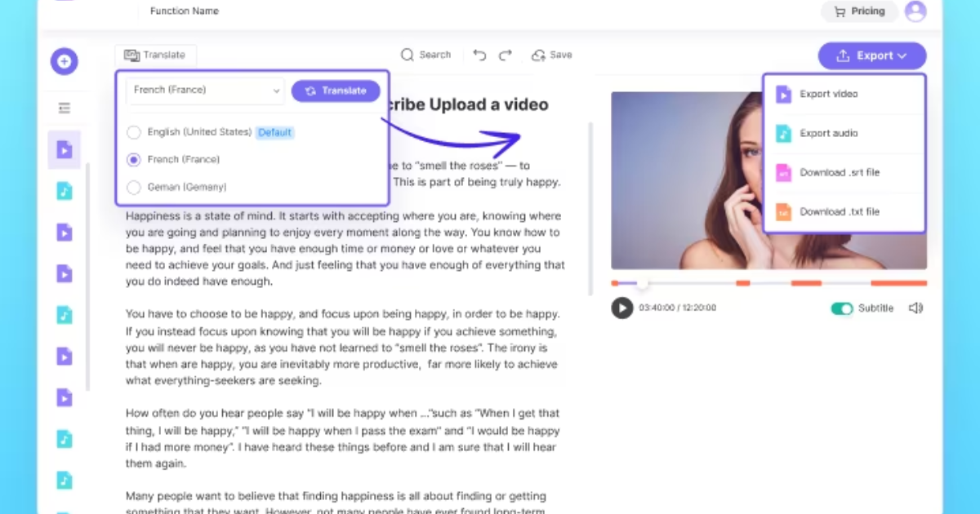Choose Download .srt file option
Image resolution: width=980 pixels, height=514 pixels.
[839, 172]
